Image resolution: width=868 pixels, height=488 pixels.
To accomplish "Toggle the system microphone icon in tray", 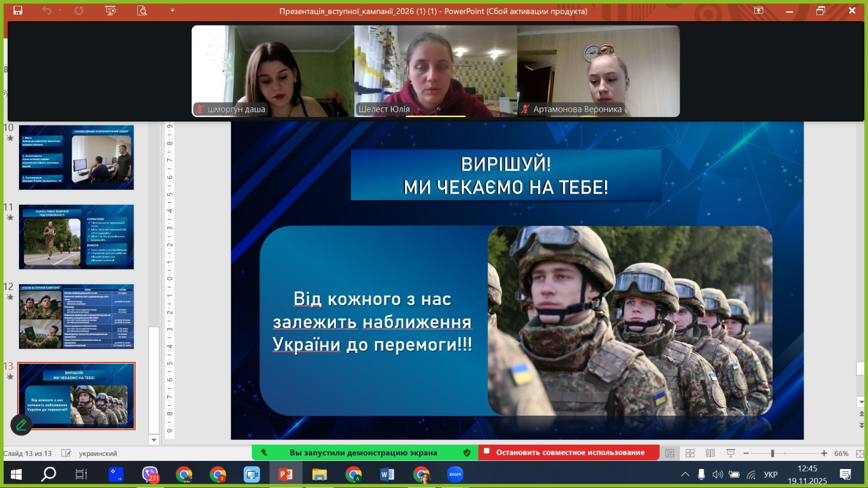I will [701, 474].
